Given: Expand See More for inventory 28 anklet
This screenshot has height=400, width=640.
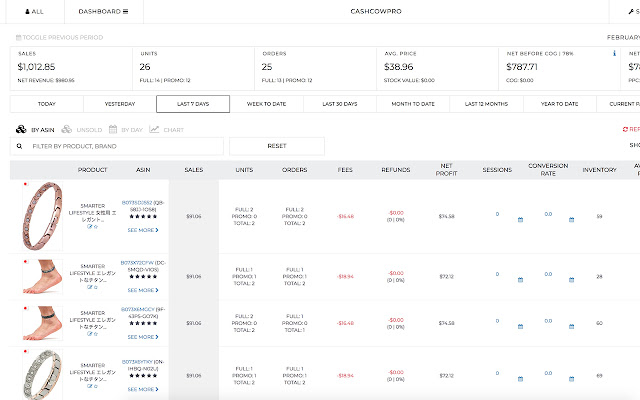Looking at the screenshot, I should pyautogui.click(x=143, y=290).
